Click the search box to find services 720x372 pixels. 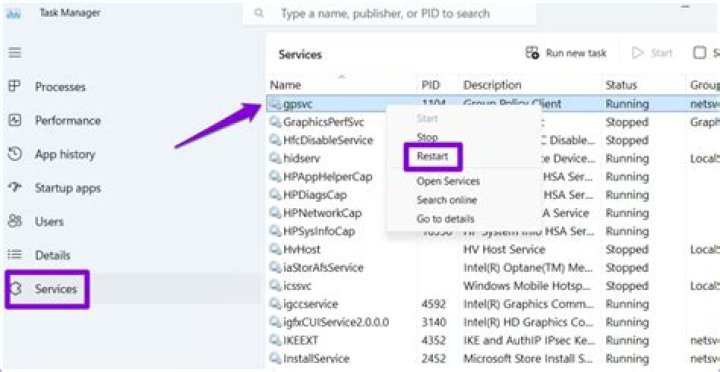(x=389, y=14)
